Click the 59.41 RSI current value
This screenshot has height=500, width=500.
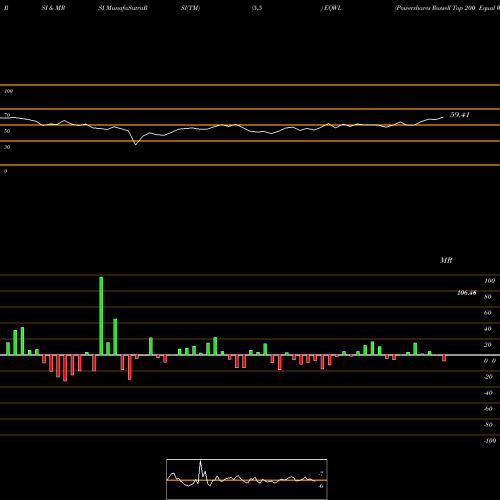(460, 115)
